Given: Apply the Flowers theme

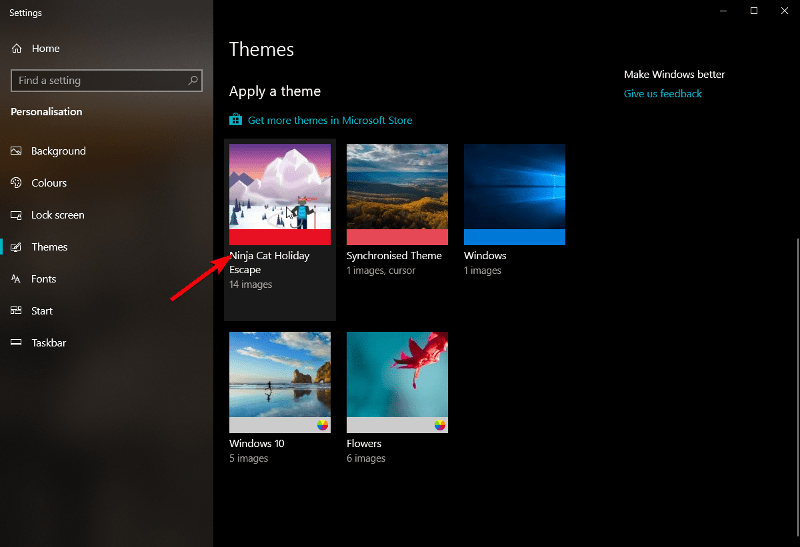Looking at the screenshot, I should tap(397, 382).
